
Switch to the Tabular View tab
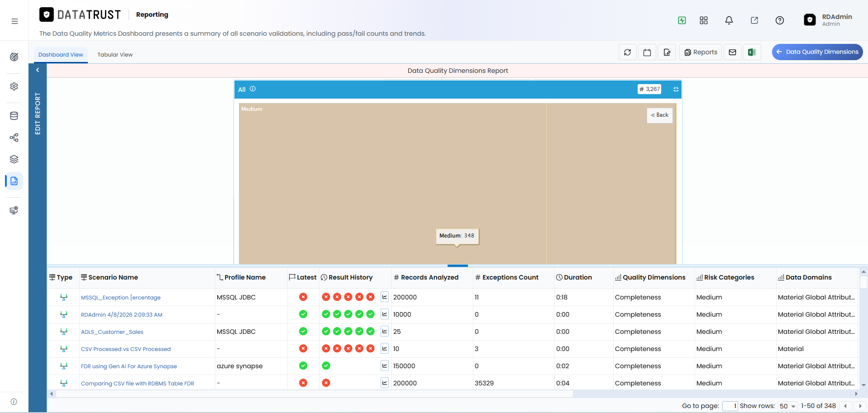115,55
